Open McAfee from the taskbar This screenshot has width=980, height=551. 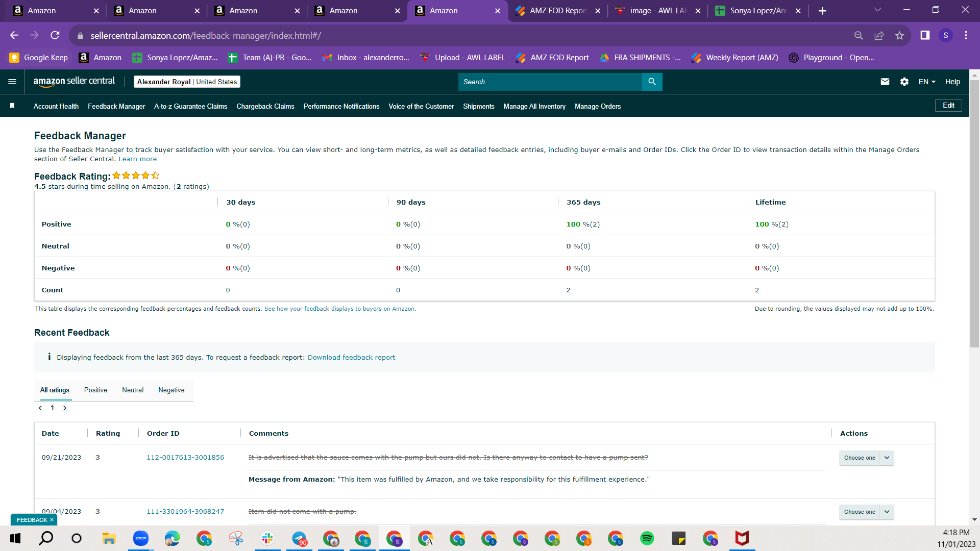click(x=742, y=538)
